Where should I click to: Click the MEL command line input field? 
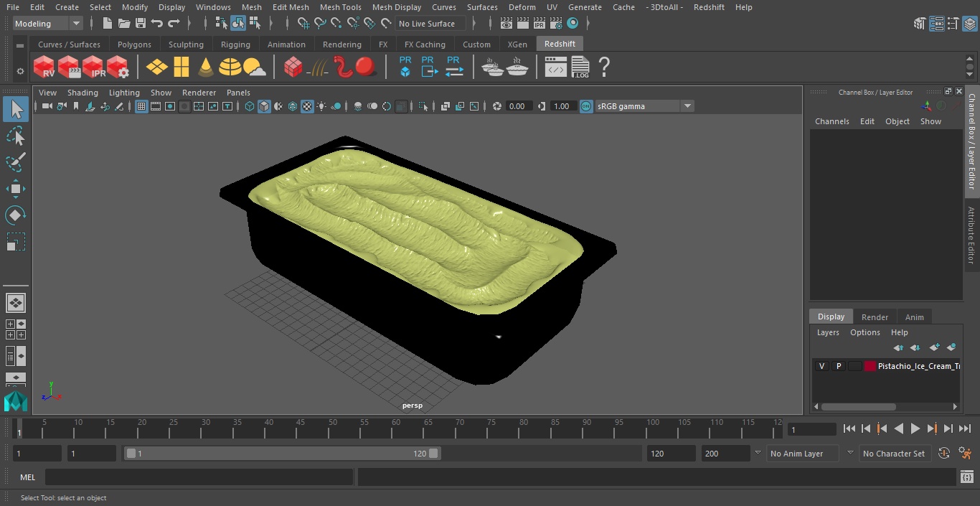tap(199, 477)
